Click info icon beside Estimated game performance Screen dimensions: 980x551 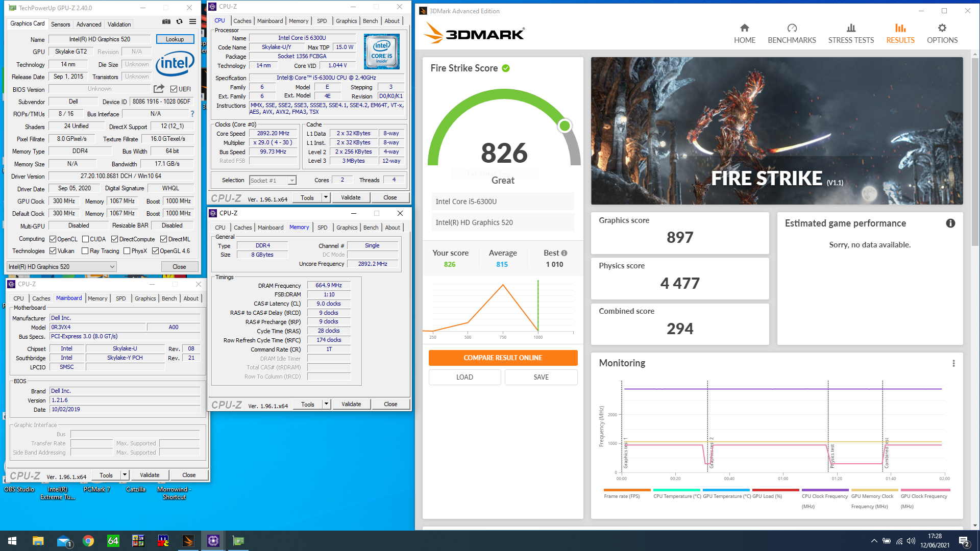tap(950, 223)
